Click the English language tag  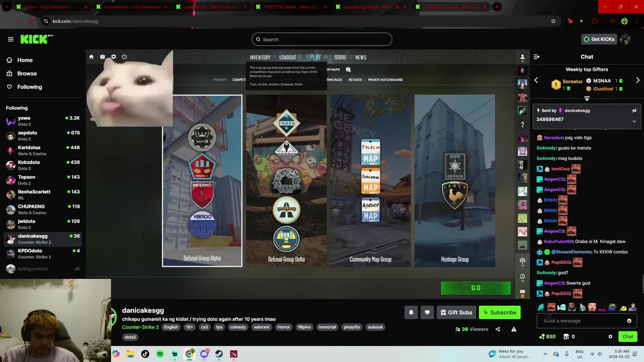click(171, 327)
